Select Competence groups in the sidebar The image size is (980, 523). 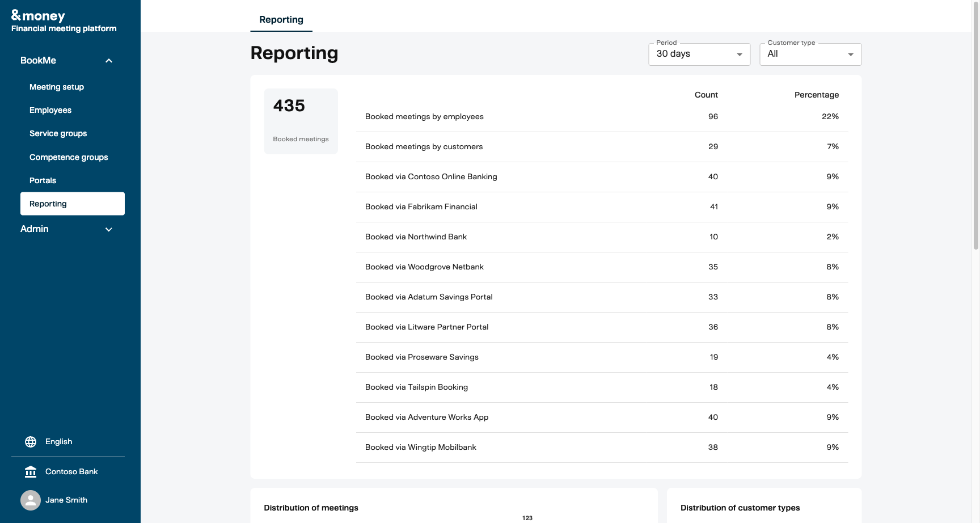coord(69,157)
